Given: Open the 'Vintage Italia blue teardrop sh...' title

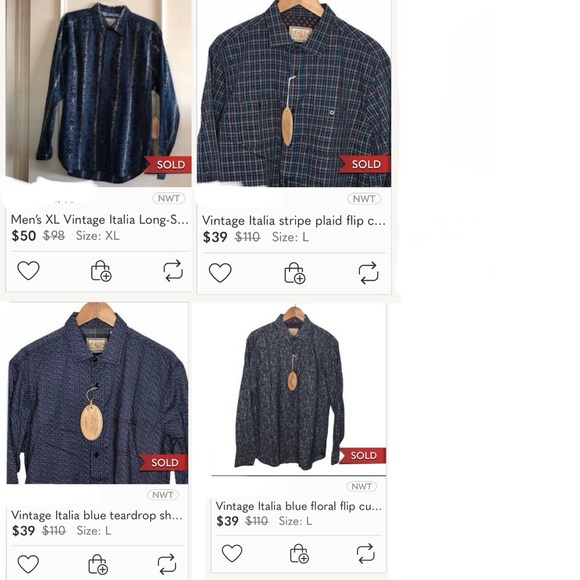Looking at the screenshot, I should pyautogui.click(x=97, y=515).
